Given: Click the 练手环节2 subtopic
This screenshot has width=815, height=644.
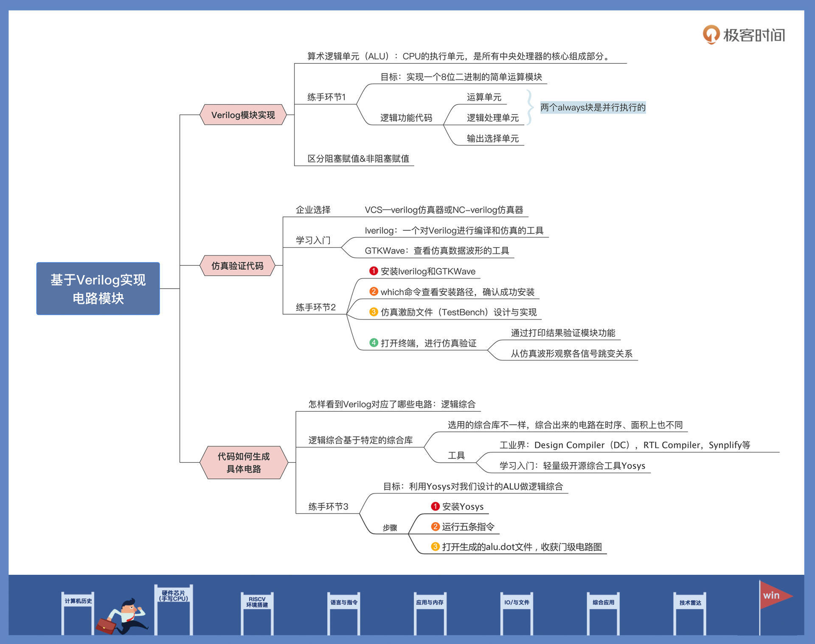Looking at the screenshot, I should point(315,307).
